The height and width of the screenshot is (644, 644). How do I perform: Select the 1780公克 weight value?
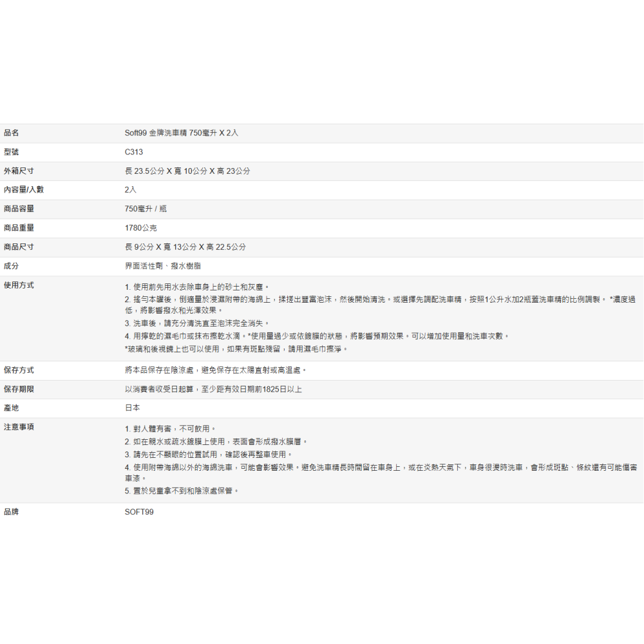[141, 228]
